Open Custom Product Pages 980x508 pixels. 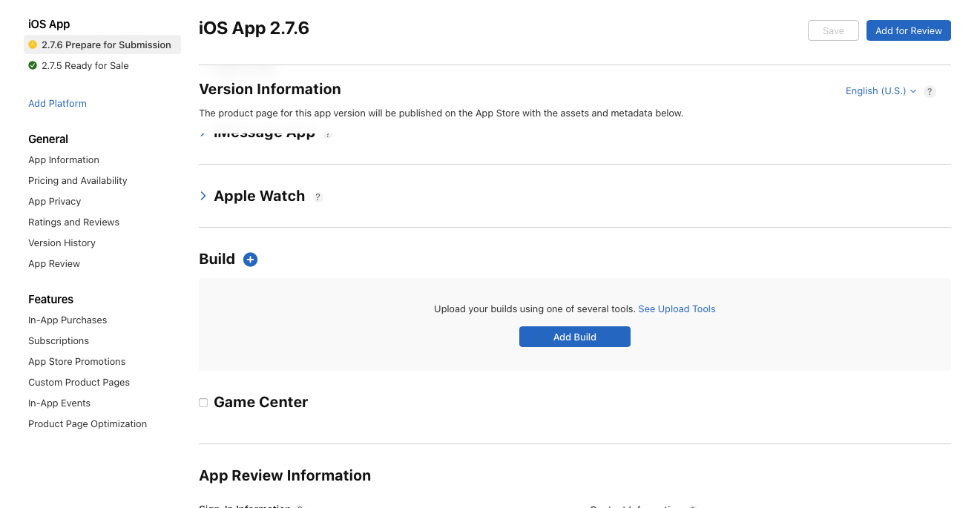pyautogui.click(x=79, y=383)
